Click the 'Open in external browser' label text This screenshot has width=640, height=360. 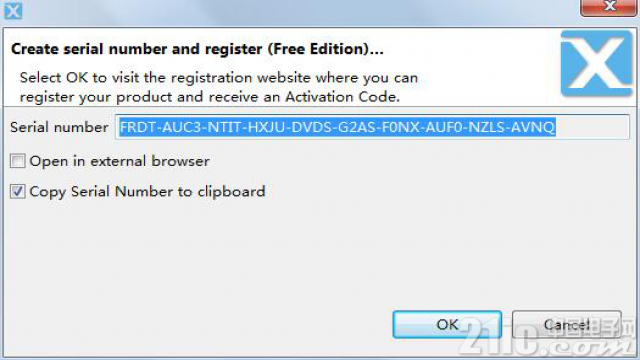pyautogui.click(x=119, y=161)
